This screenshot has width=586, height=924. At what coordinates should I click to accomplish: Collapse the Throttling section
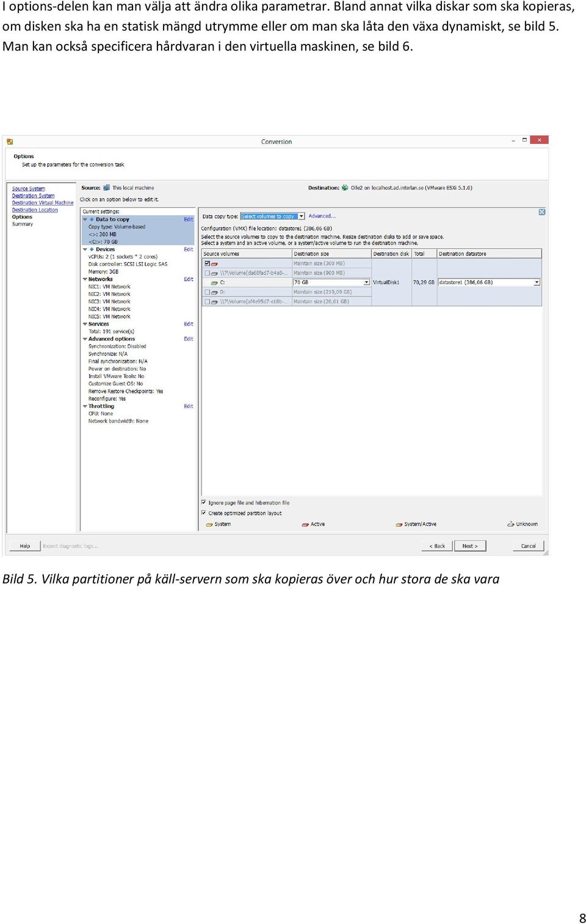pos(85,406)
